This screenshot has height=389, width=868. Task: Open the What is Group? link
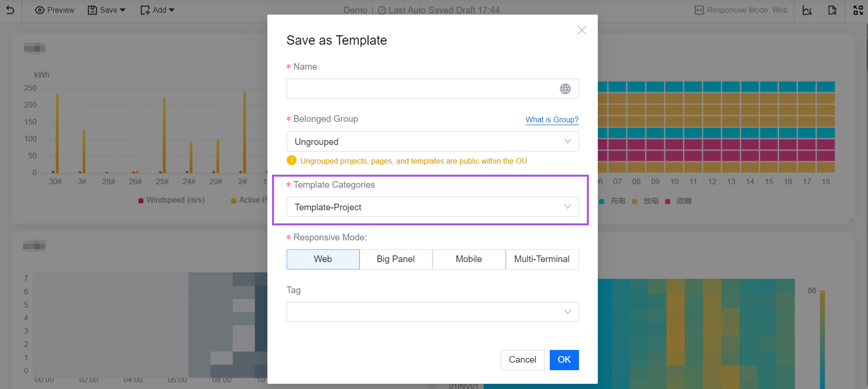pyautogui.click(x=552, y=119)
